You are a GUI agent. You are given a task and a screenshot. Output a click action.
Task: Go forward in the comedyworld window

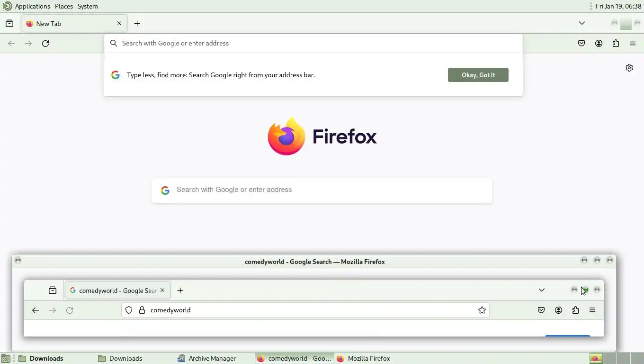click(53, 310)
